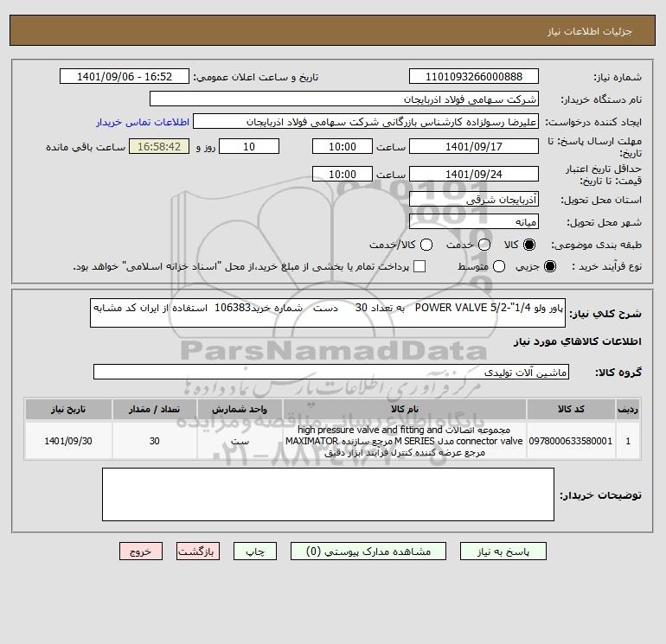
Task: Choose the متوسط purchase type radio
Action: (x=499, y=266)
